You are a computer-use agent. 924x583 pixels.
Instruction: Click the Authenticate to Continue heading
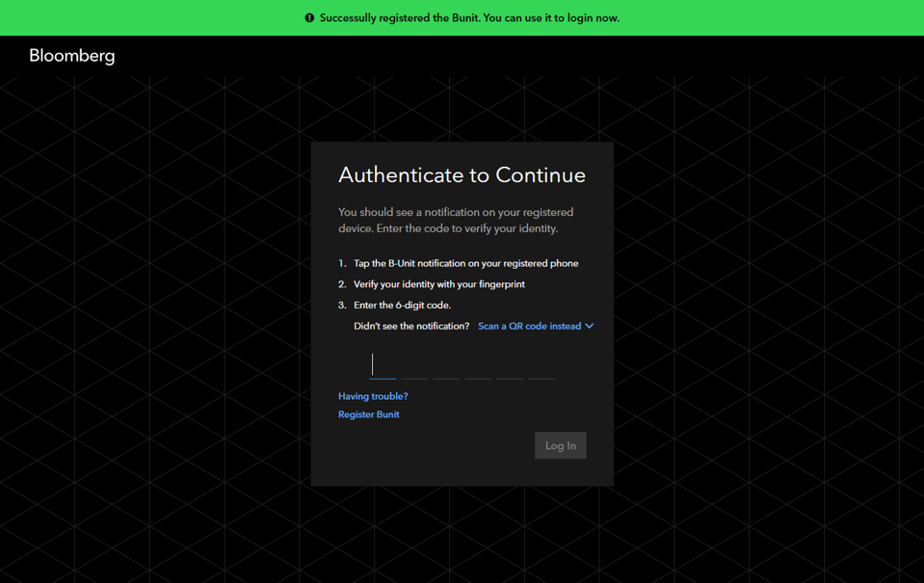tap(462, 175)
